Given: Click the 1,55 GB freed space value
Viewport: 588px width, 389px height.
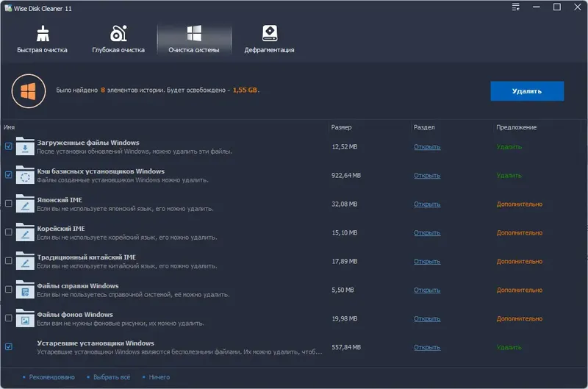Looking at the screenshot, I should (x=245, y=90).
